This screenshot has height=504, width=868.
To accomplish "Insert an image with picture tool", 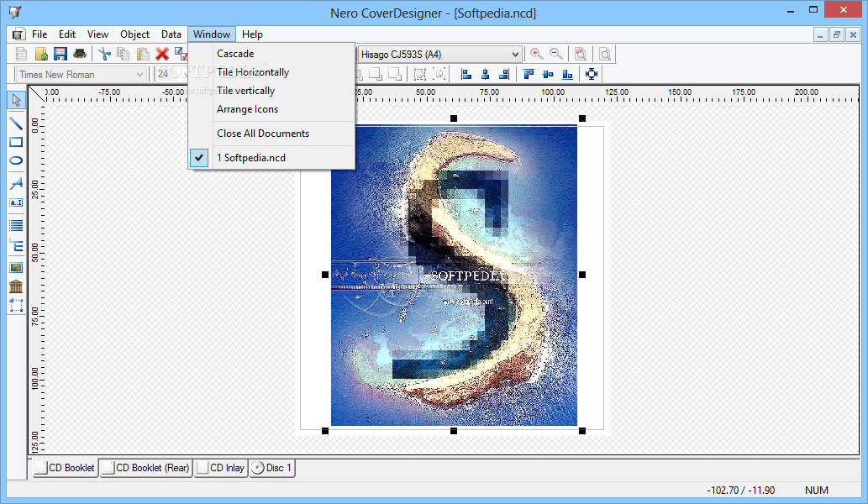I will [x=16, y=267].
